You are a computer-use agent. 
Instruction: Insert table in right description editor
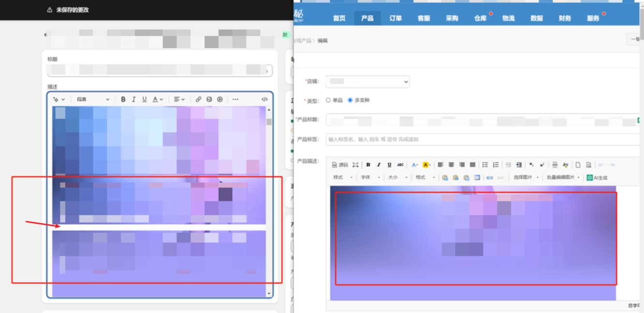pos(477,177)
